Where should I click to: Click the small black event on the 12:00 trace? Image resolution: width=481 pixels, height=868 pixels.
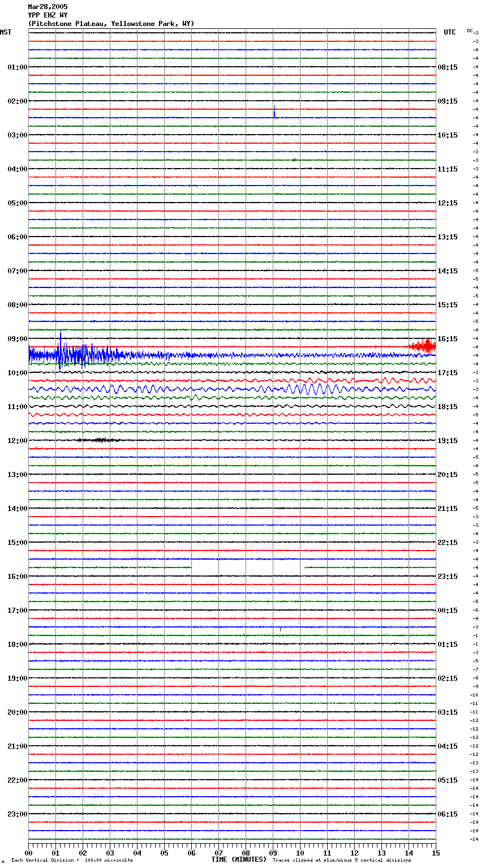point(98,440)
